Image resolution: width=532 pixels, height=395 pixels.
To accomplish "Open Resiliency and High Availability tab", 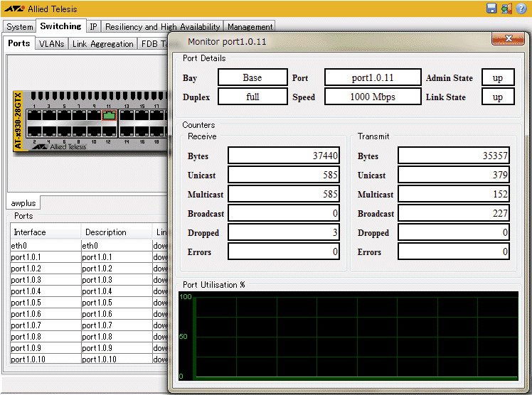I will pos(162,27).
